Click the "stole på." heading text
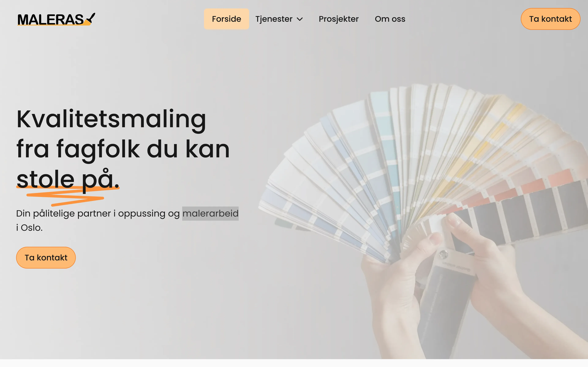This screenshot has width=588, height=367. (x=68, y=179)
